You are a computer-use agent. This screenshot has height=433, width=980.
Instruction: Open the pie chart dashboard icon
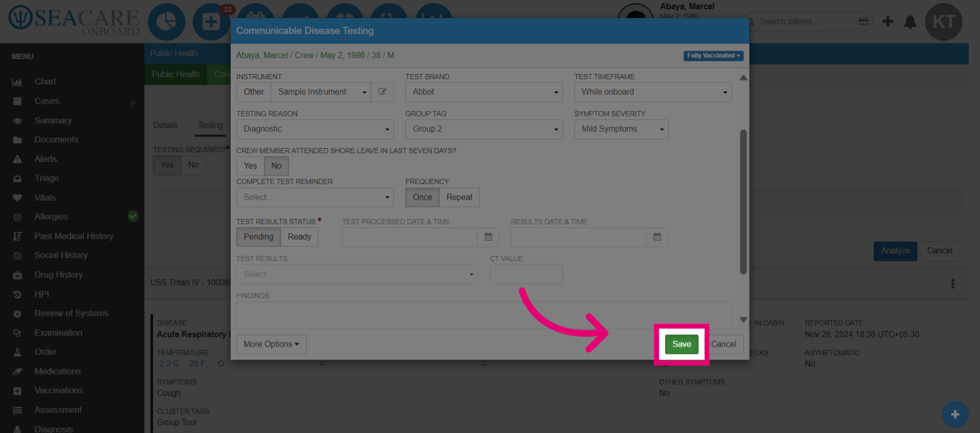click(166, 22)
